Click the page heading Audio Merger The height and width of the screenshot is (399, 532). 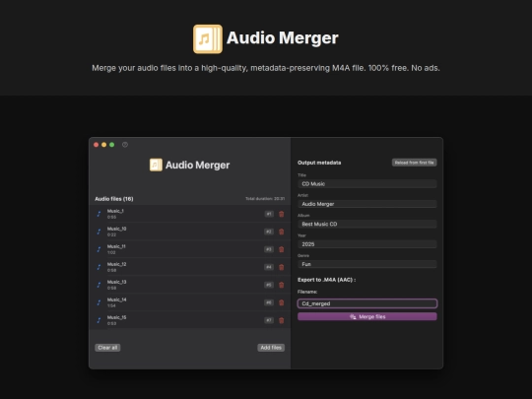click(283, 38)
